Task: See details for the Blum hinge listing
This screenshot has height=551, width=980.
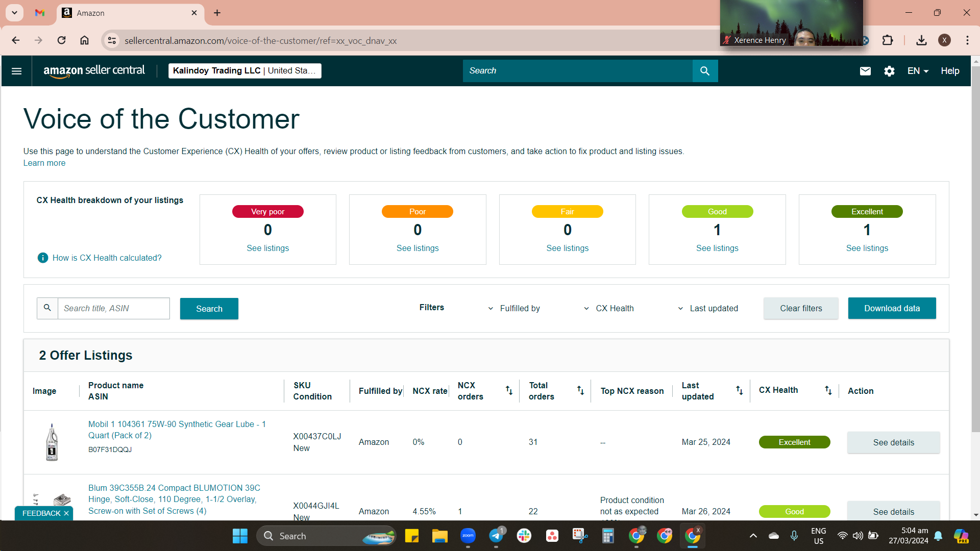Action: [x=893, y=511]
